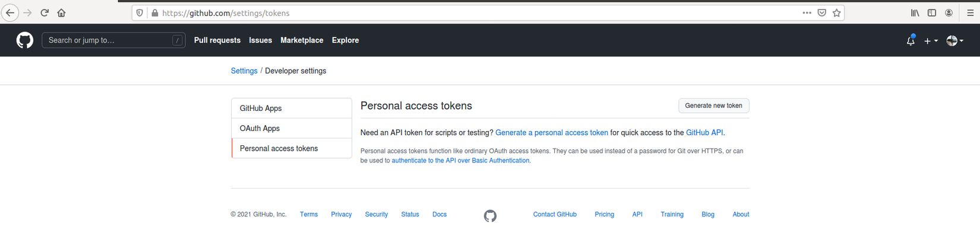
Task: Expand the plus create-new dropdown
Action: (x=930, y=41)
